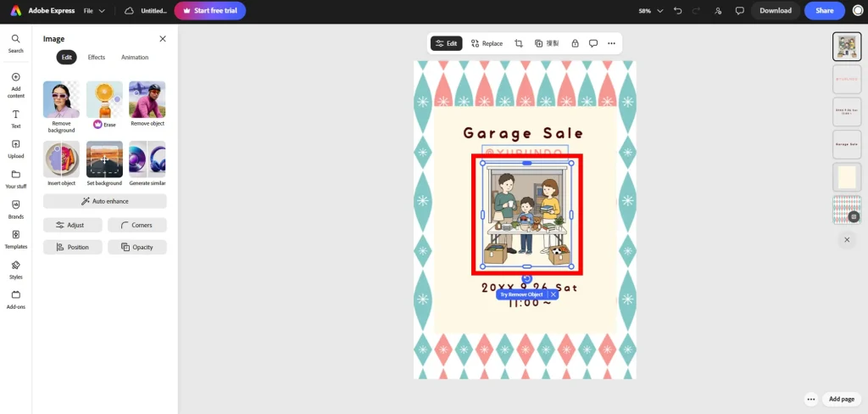Open the Templates panel
The height and width of the screenshot is (414, 868).
pos(15,239)
